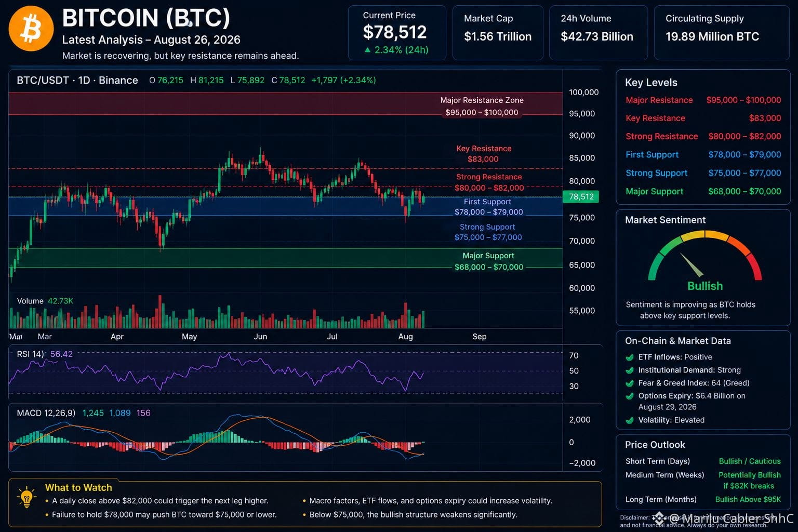Click the Market Sentiment gauge needle
798x532 pixels.
[x=691, y=264]
